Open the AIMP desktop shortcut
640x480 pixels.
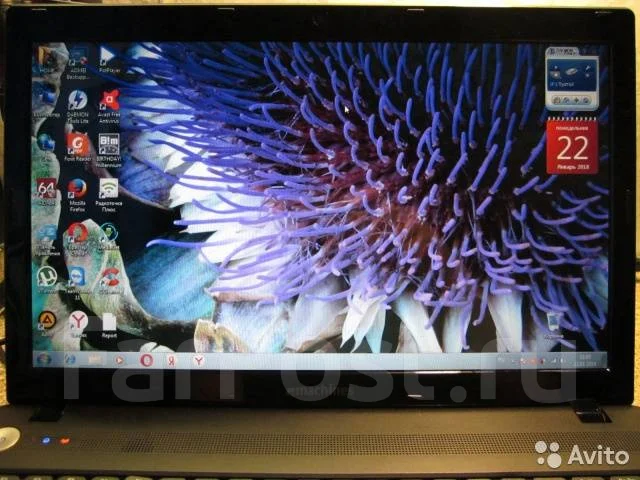[x=47, y=324]
